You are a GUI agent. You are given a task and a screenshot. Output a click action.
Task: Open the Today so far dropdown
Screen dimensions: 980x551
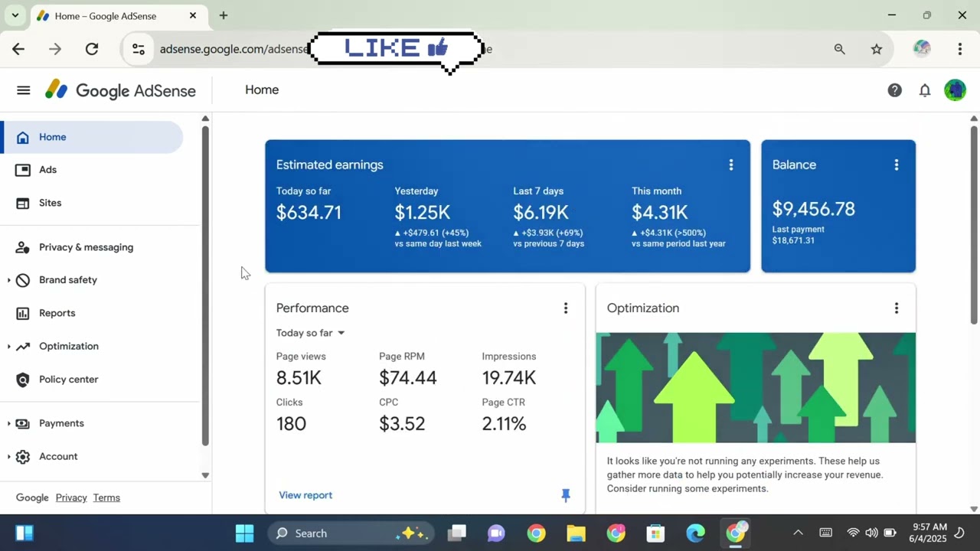click(x=311, y=333)
